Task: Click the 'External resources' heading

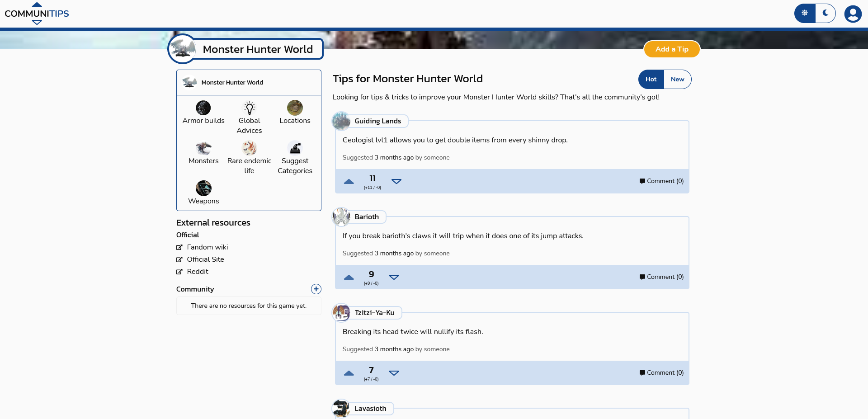Action: [x=213, y=222]
